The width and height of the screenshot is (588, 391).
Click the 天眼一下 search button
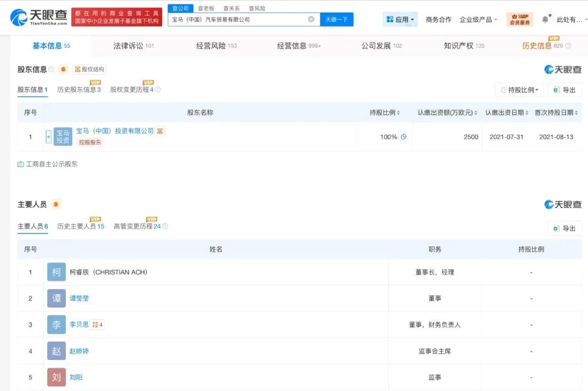(336, 20)
